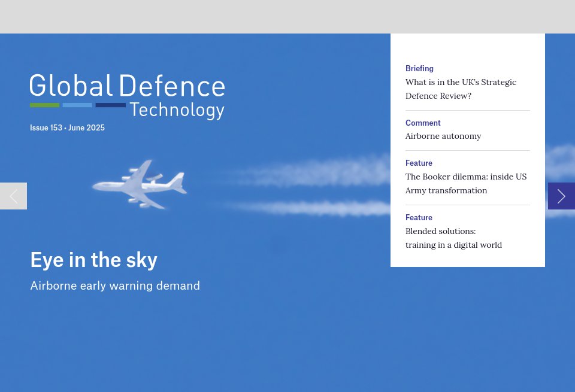Viewport: 575px width, 392px height.
Task: Click the "Issue 153 • June 2025" text
Action: [x=67, y=127]
